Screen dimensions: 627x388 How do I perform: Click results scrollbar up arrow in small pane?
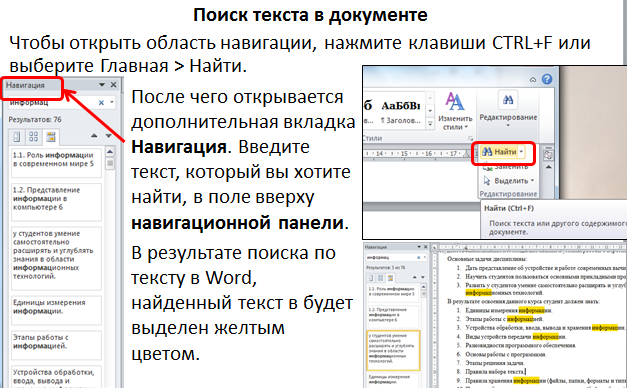click(x=423, y=287)
